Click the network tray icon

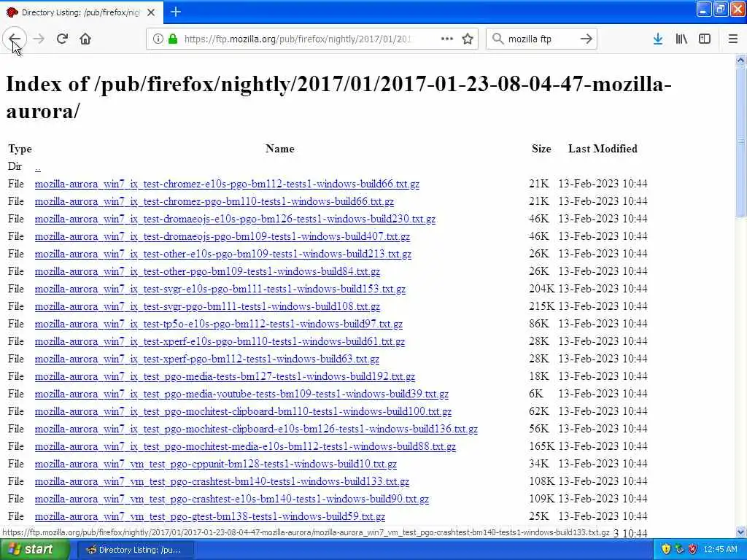[679, 550]
